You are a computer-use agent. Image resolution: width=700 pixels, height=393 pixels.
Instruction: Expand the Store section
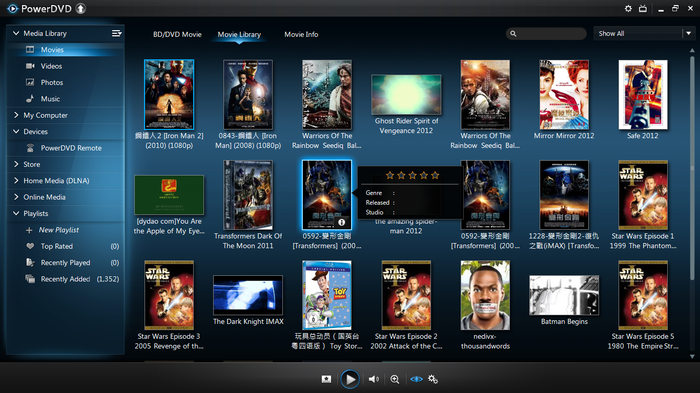pos(16,164)
